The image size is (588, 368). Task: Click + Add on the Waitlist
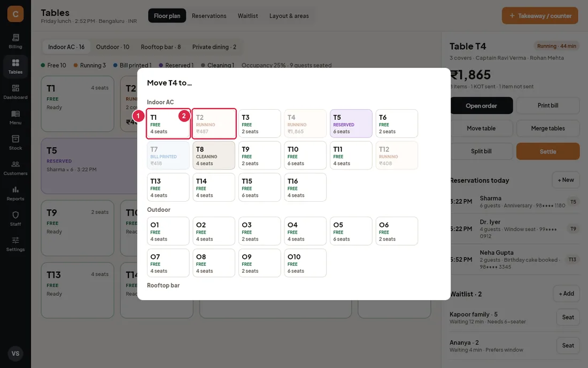(x=566, y=294)
